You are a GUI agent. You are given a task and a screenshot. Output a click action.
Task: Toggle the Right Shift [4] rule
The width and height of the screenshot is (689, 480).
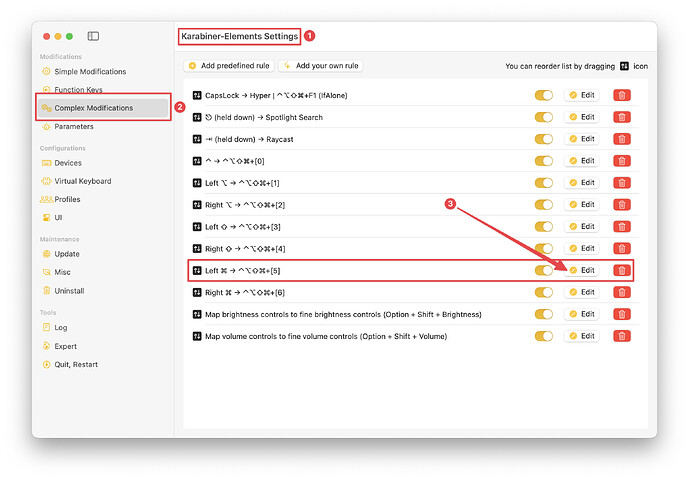point(544,249)
